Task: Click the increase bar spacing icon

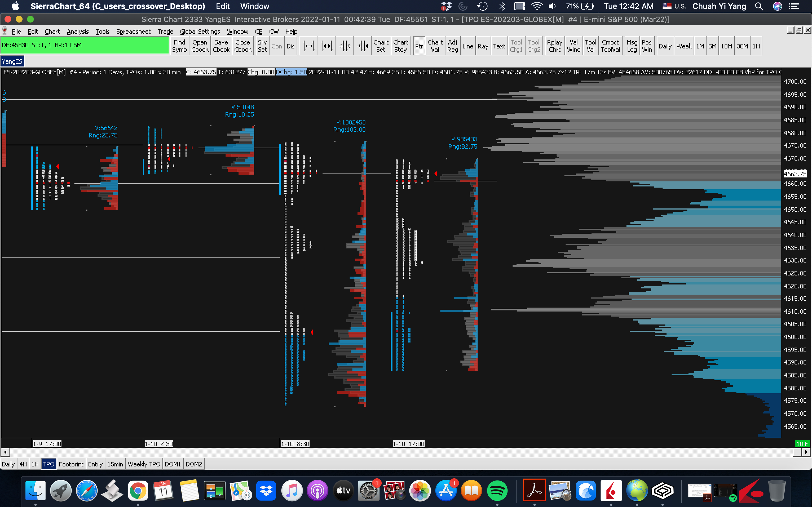Action: (308, 46)
